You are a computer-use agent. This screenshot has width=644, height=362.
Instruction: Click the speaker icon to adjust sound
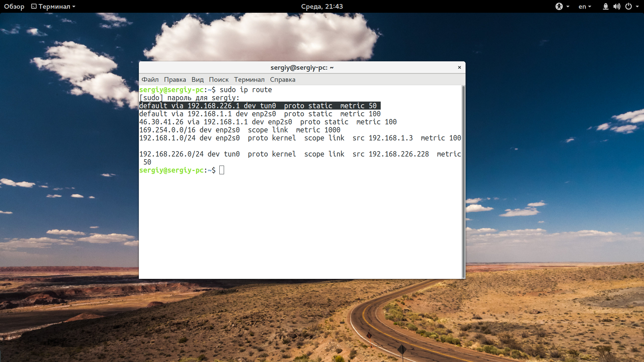[617, 6]
